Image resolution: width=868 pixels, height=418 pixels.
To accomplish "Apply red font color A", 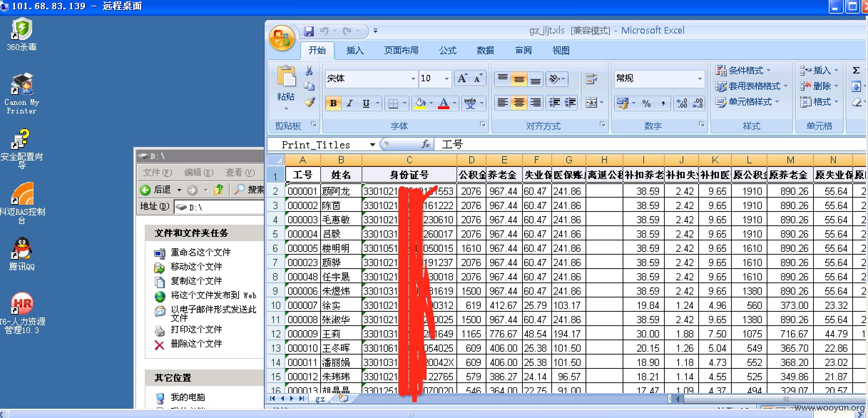I will [x=444, y=103].
